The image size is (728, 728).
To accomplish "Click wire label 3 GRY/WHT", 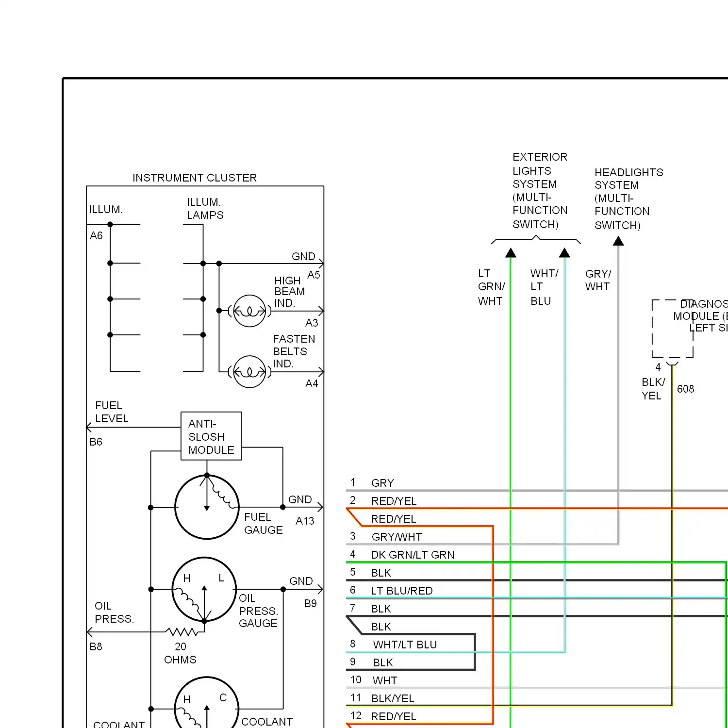I will [x=386, y=537].
